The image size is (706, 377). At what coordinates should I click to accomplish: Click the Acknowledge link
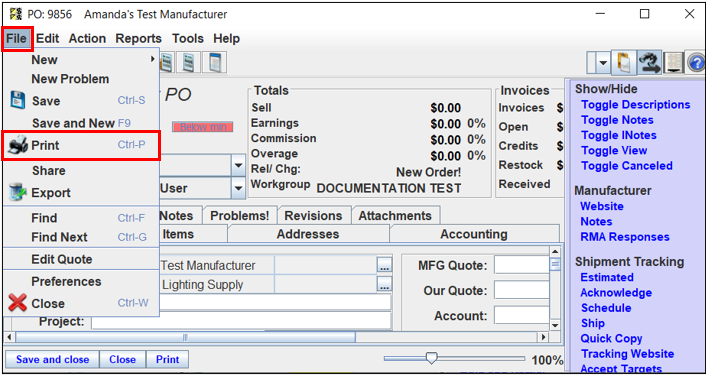point(616,293)
